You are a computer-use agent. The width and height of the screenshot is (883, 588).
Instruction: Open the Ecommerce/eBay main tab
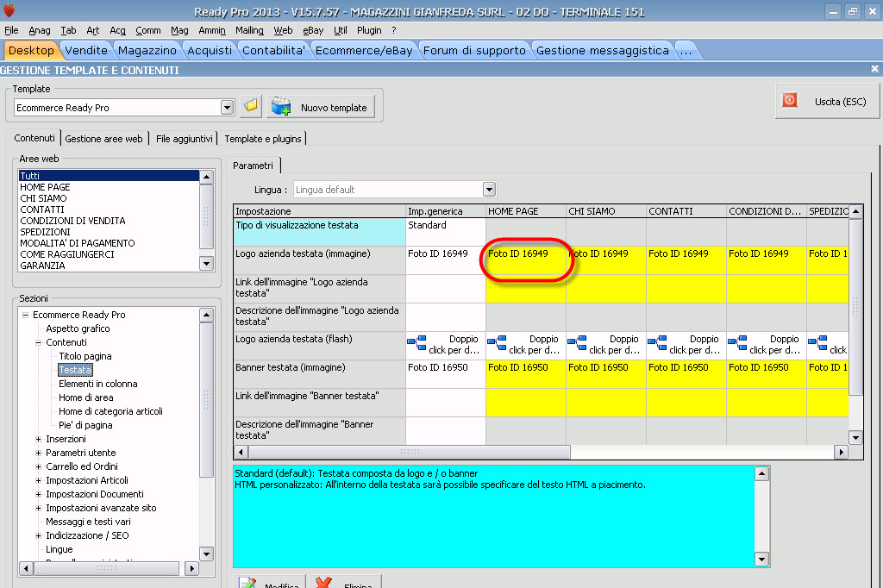point(364,50)
